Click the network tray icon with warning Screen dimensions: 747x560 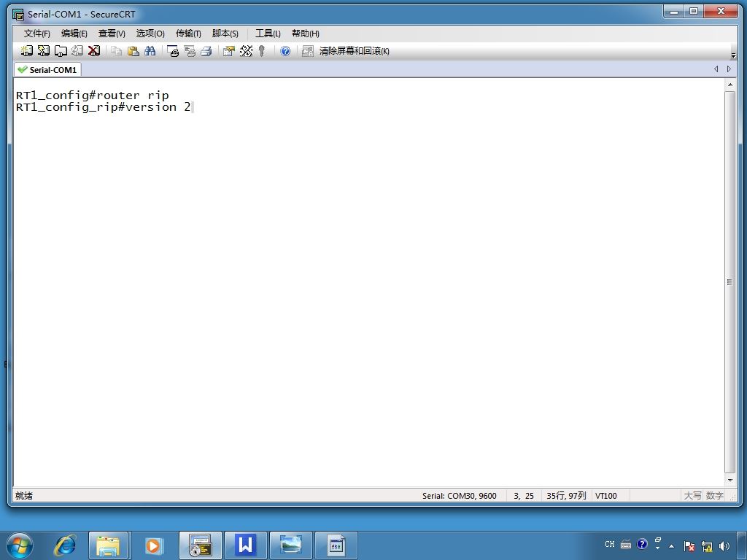tap(707, 546)
